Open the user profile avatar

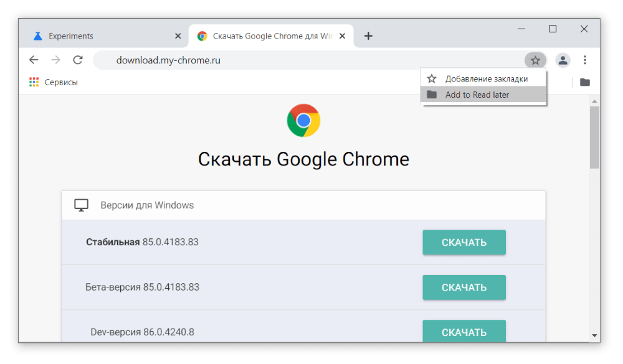563,60
